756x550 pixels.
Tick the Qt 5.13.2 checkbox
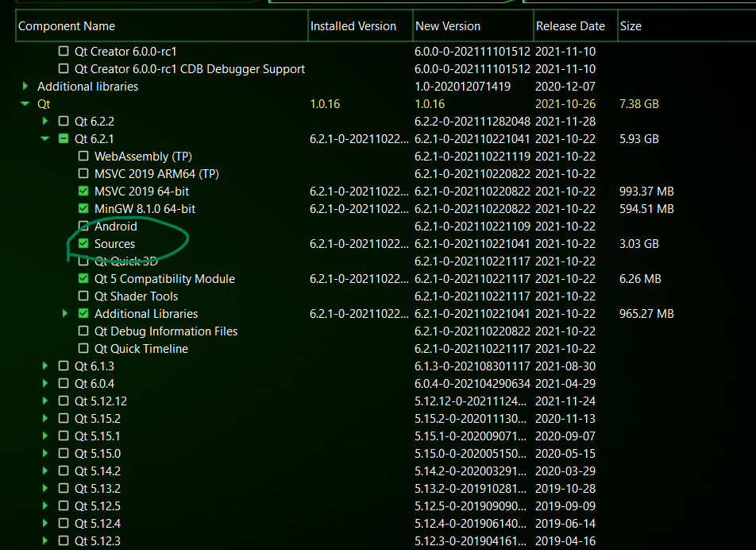click(x=64, y=488)
